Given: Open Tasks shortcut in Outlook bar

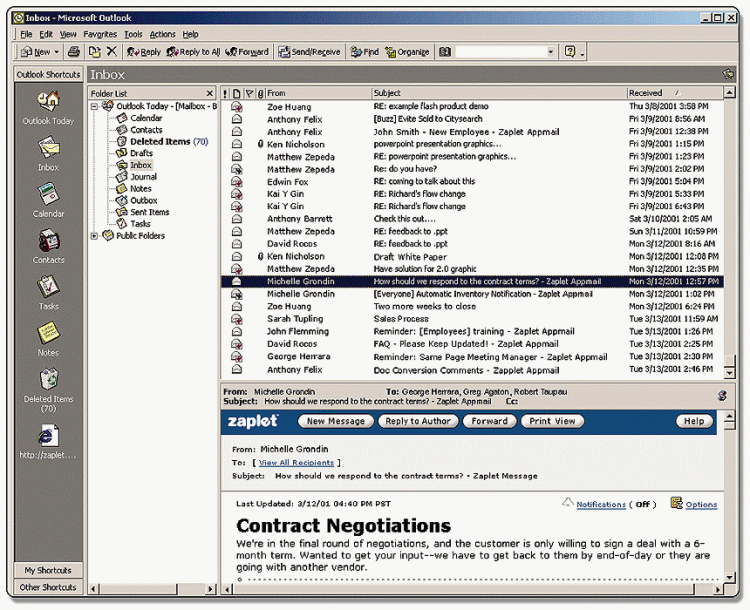Looking at the screenshot, I should click(x=48, y=286).
